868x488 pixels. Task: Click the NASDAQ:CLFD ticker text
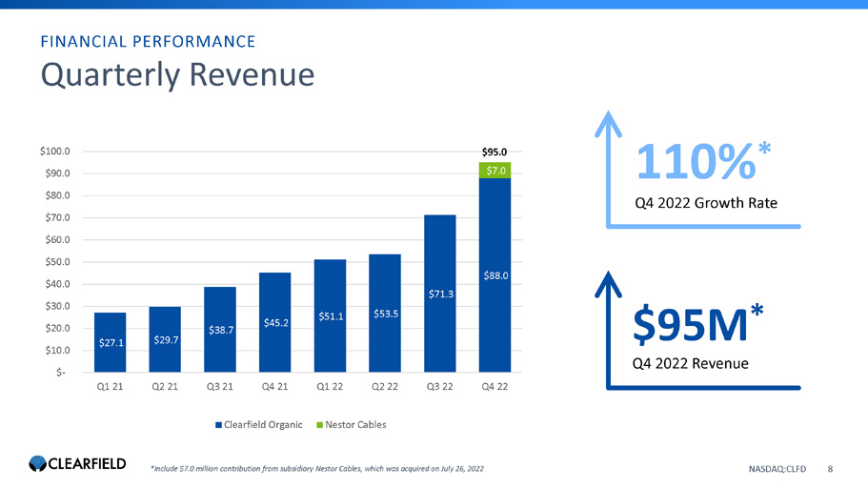pyautogui.click(x=777, y=468)
